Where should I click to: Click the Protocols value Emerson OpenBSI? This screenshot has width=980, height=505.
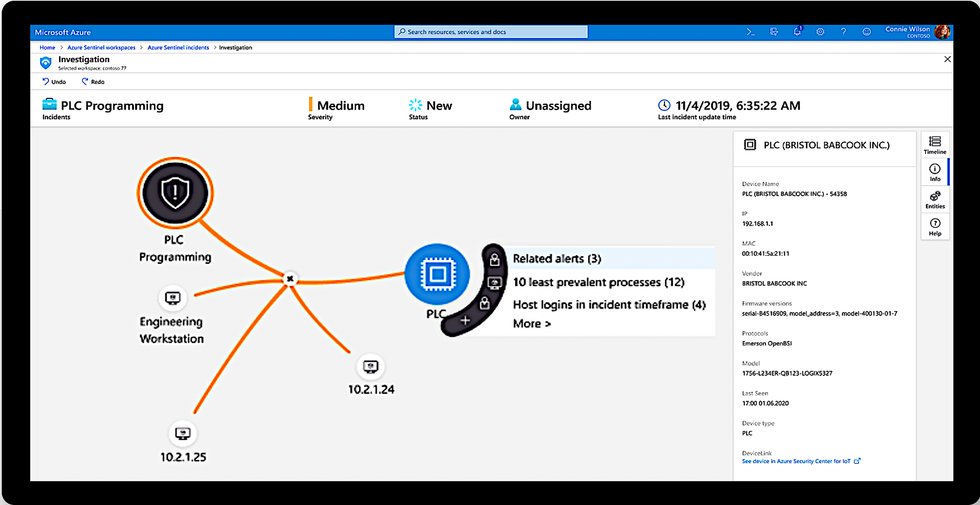[x=767, y=343]
